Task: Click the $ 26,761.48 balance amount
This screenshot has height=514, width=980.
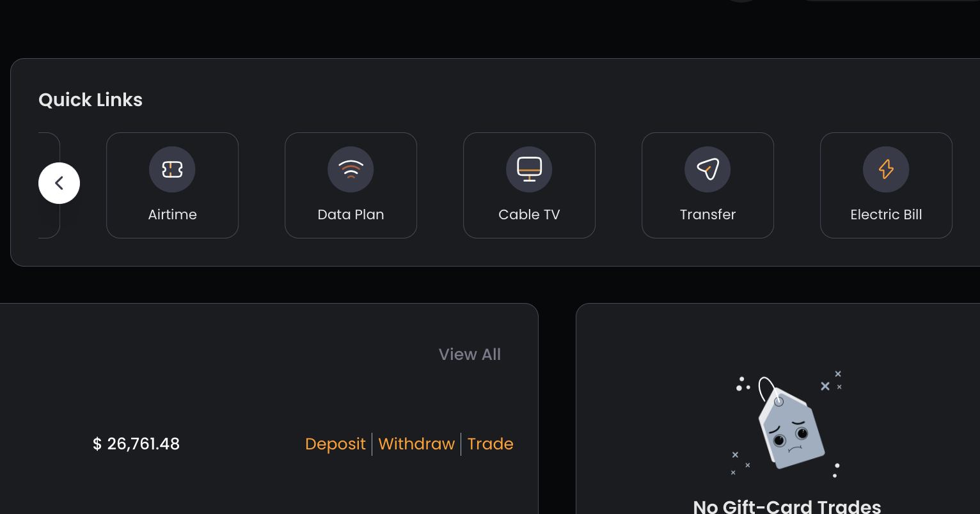Action: click(136, 444)
